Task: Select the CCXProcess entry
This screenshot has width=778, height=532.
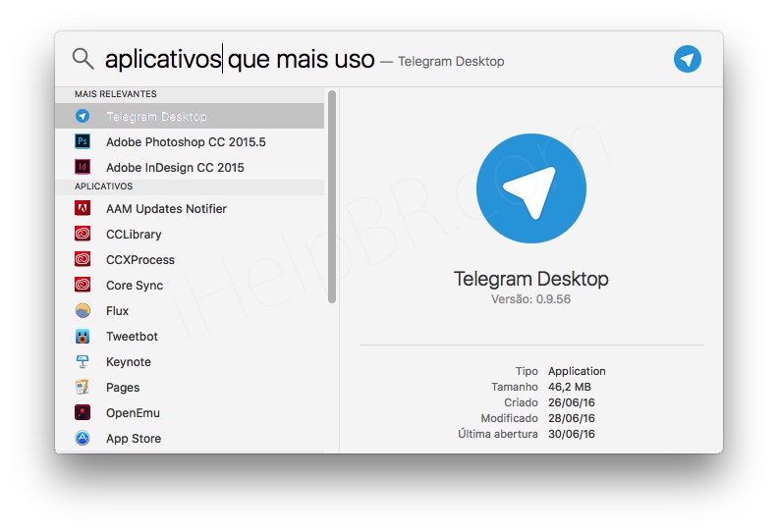Action: [x=190, y=259]
